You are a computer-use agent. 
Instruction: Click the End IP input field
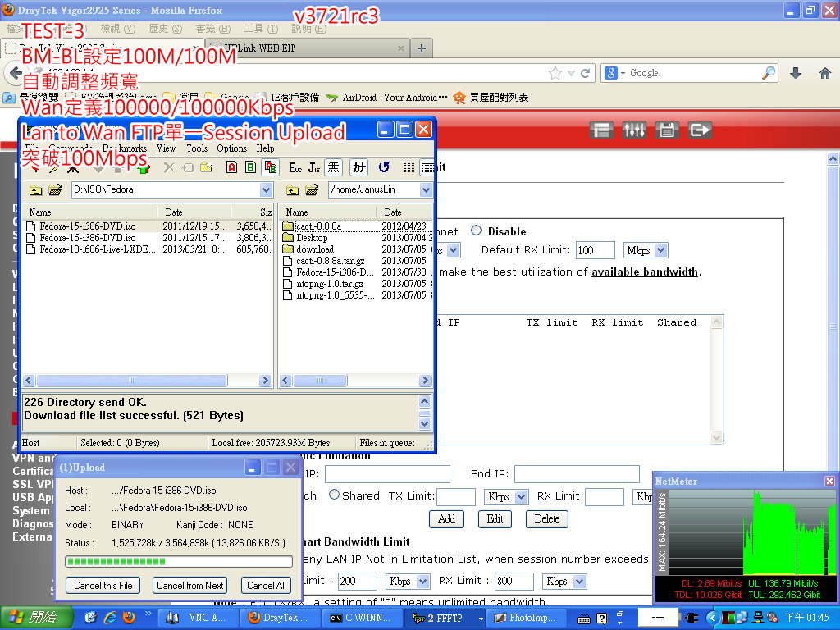pyautogui.click(x=577, y=474)
